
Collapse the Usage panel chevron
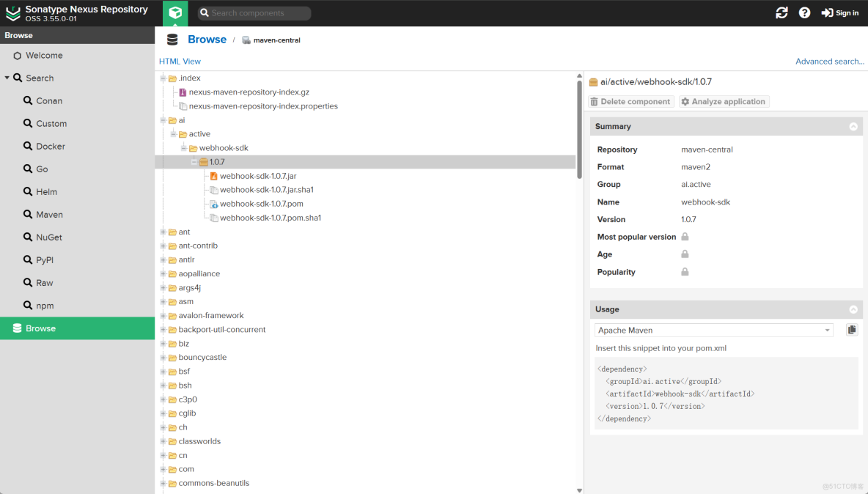(853, 309)
